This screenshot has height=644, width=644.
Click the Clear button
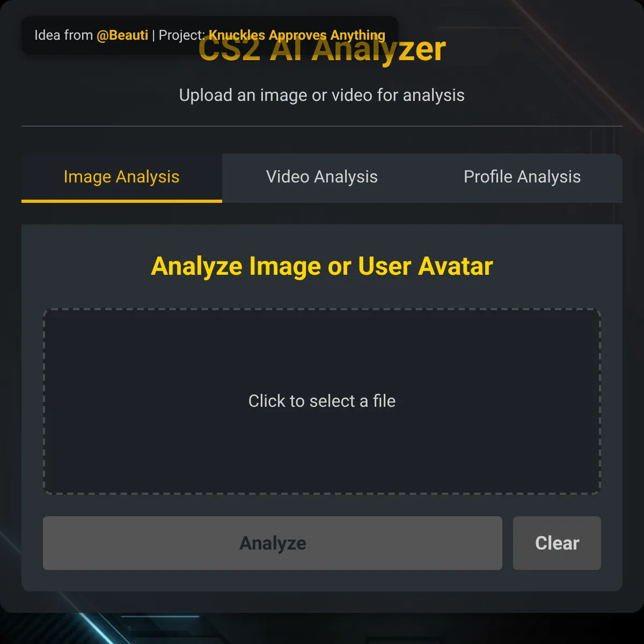[557, 543]
